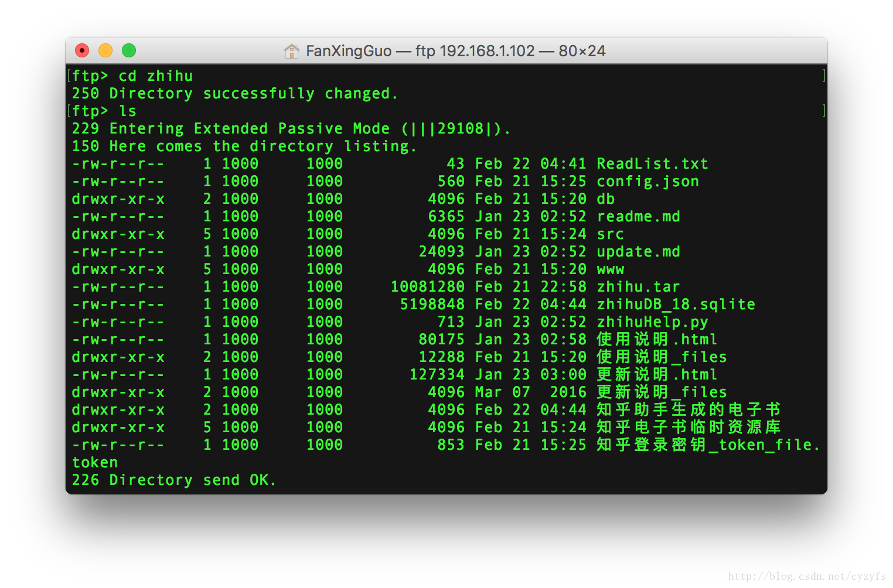Screen dimensions: 893x588
Task: Click the time 03:00 of 更新说明.html
Action: coord(563,375)
